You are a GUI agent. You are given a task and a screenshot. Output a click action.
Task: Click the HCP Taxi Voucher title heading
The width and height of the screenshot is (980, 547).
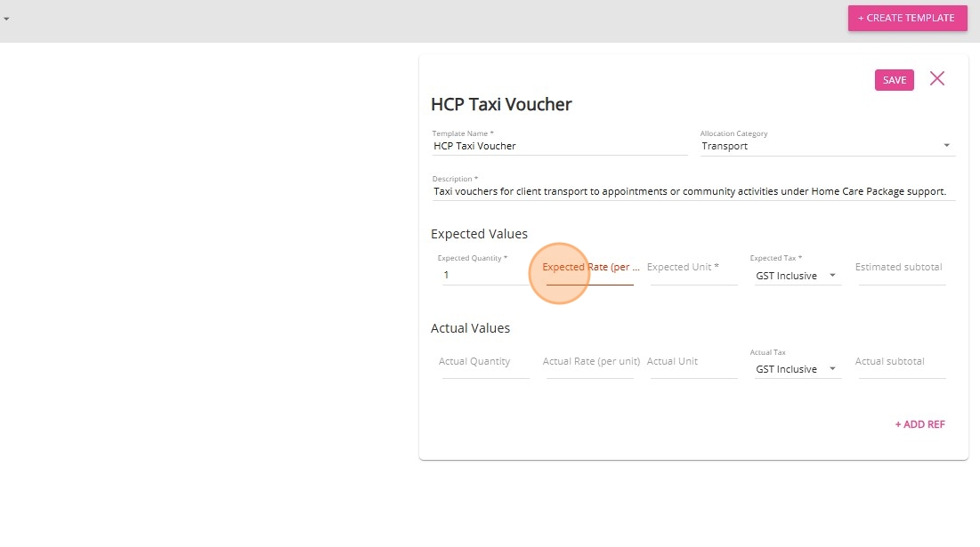tap(501, 104)
